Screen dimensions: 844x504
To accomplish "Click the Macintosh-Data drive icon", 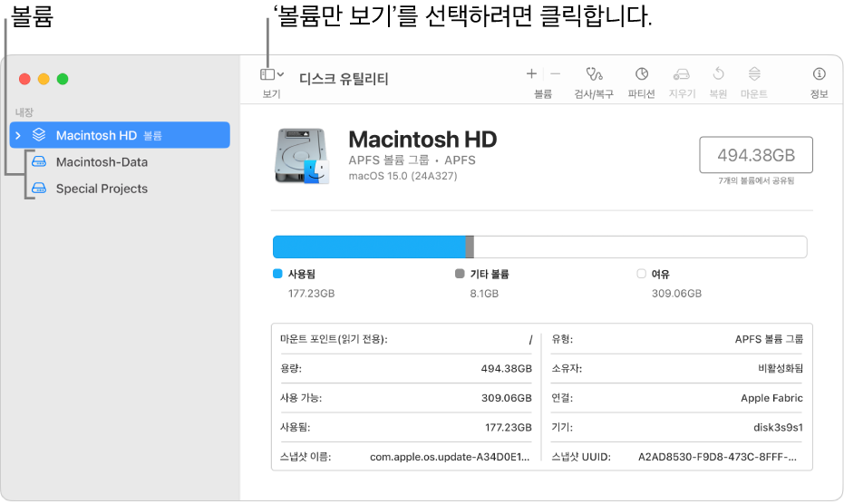I will tap(39, 161).
